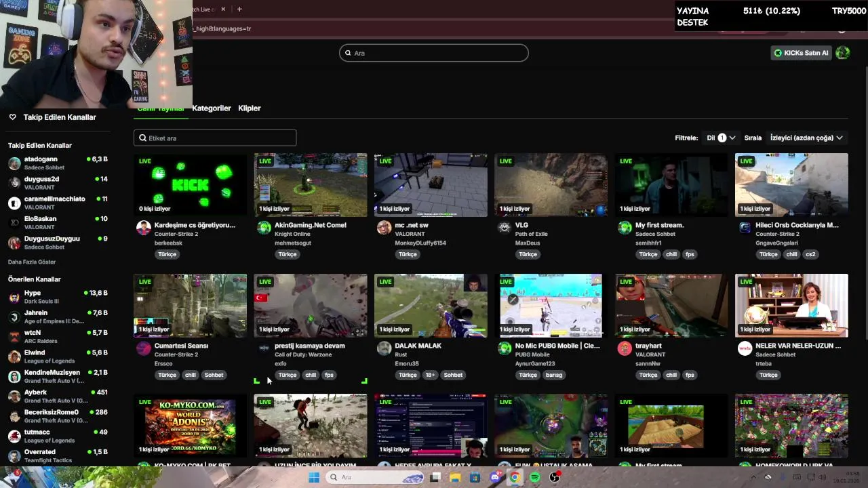Click the cs2 tag on Hileci Orsb stream
The image size is (868, 488).
(x=810, y=254)
